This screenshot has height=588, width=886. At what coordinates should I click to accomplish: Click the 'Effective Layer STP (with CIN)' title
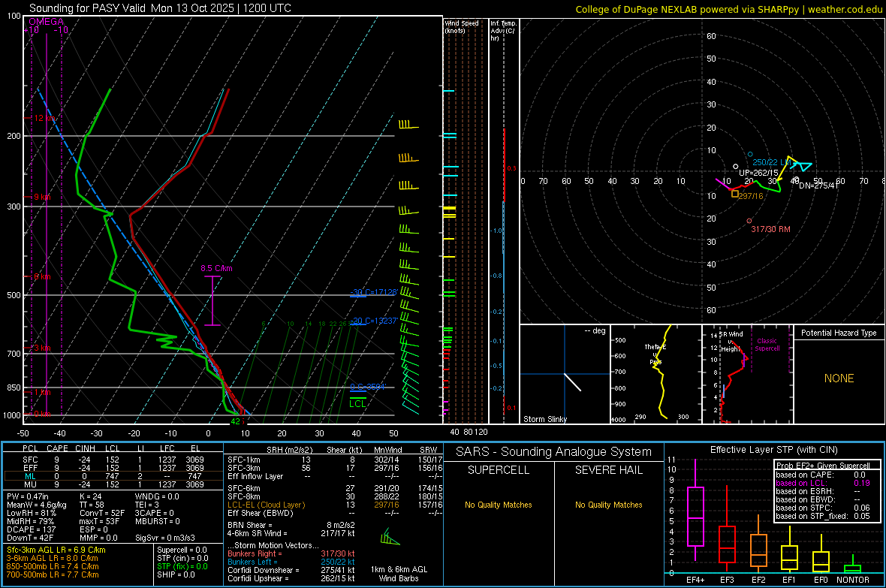(x=773, y=450)
